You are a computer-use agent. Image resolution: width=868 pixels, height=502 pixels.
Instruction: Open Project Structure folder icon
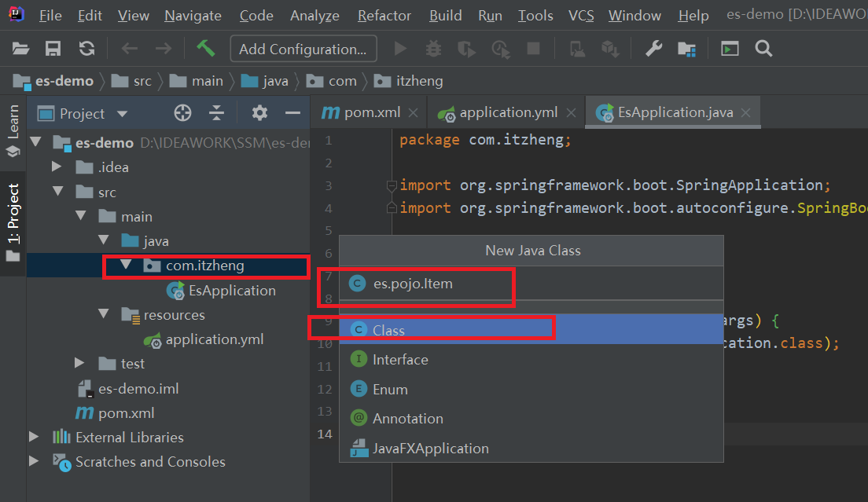click(687, 49)
